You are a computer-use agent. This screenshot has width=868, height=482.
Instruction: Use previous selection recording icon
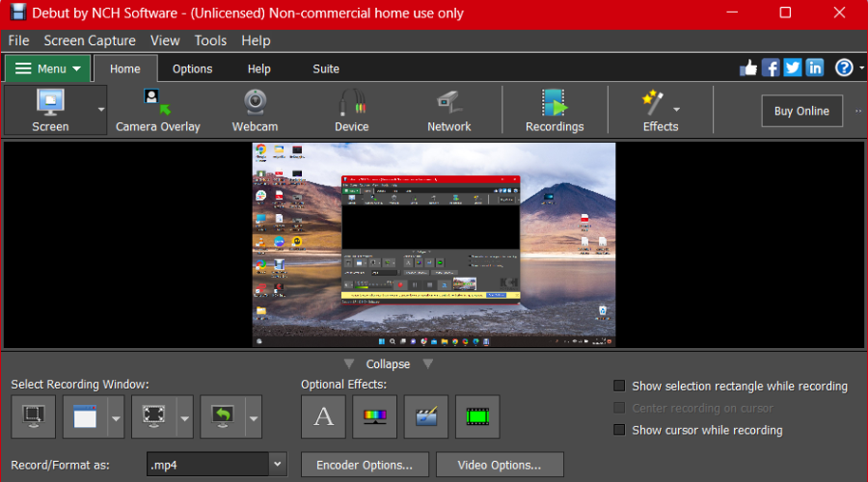[x=223, y=416]
